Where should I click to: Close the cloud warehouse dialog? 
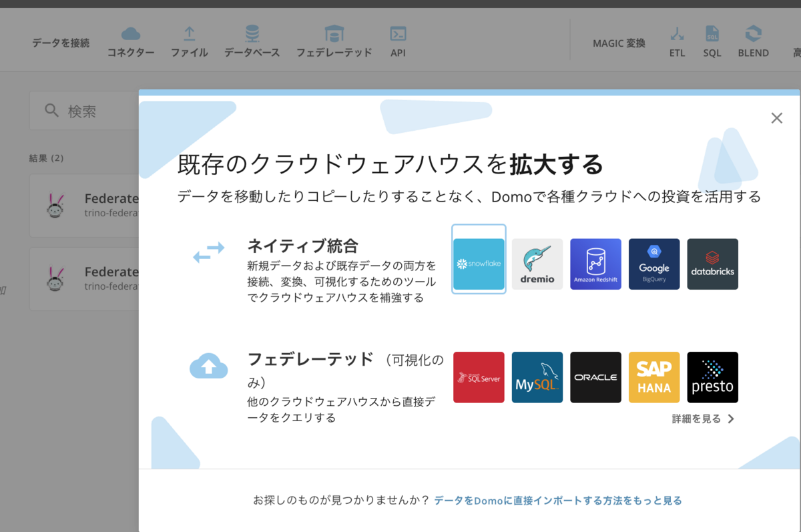776,118
